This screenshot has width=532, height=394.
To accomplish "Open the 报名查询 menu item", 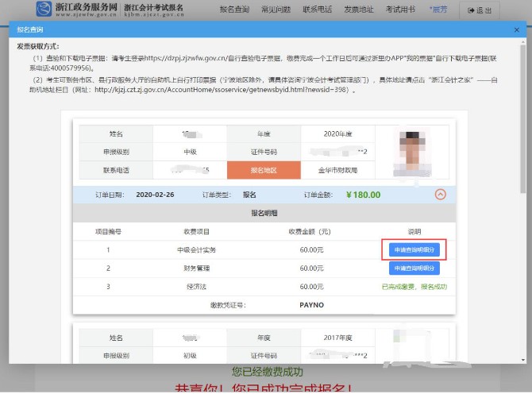I will (x=234, y=10).
